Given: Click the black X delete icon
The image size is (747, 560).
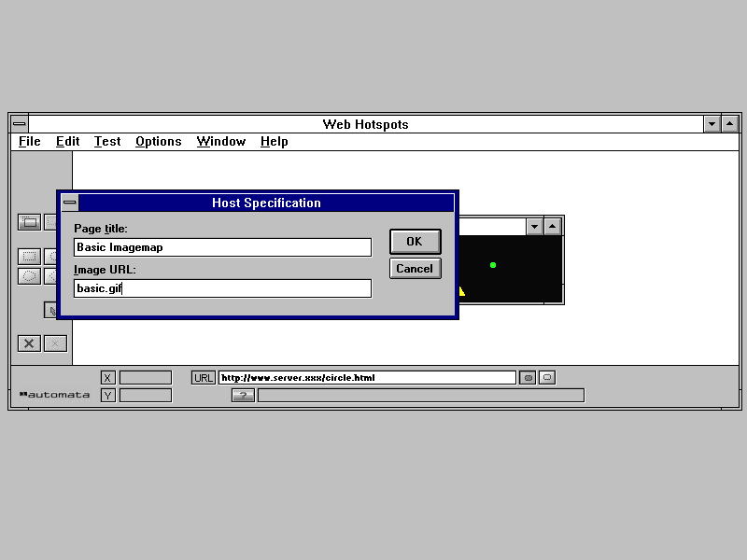Looking at the screenshot, I should (29, 343).
